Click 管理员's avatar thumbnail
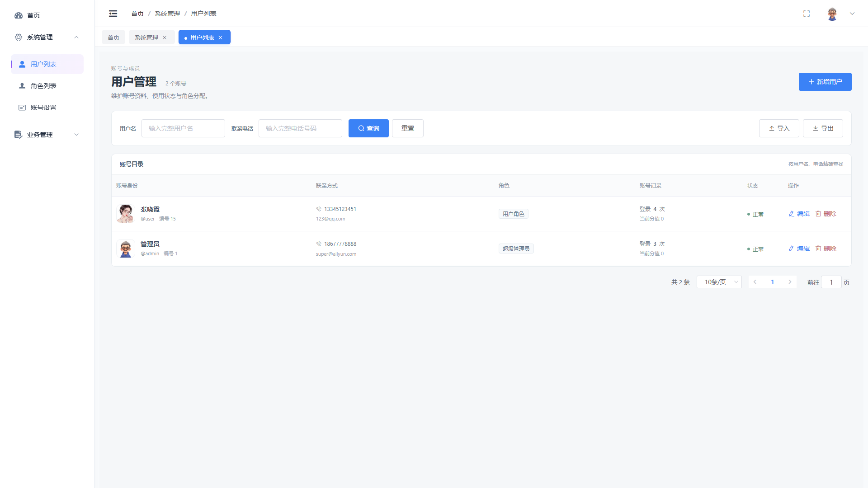The width and height of the screenshot is (868, 488). pyautogui.click(x=126, y=249)
